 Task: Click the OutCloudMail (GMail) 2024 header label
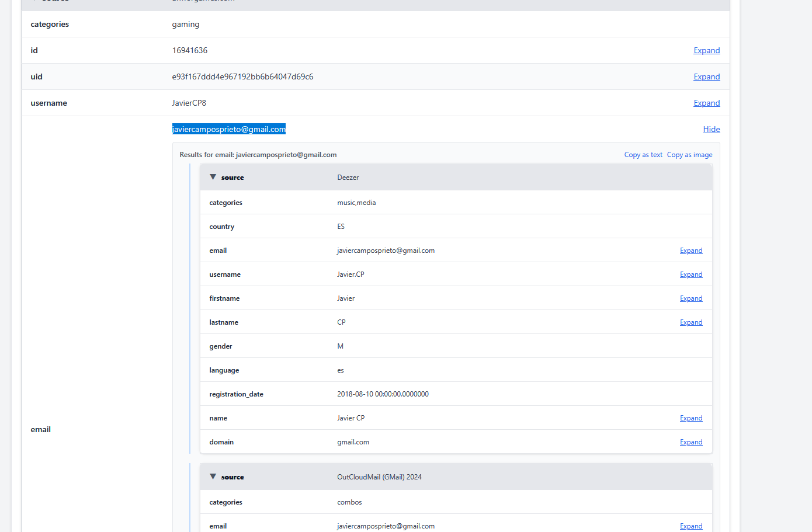click(x=379, y=477)
